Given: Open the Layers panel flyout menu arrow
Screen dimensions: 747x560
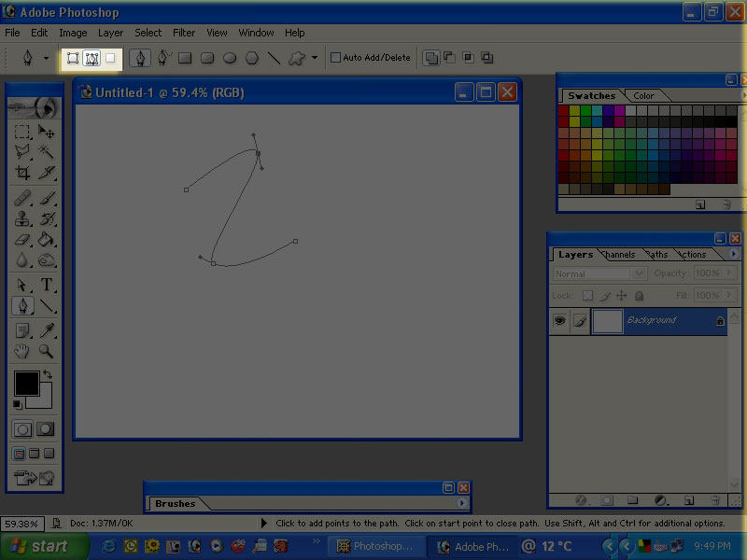Looking at the screenshot, I should click(733, 254).
